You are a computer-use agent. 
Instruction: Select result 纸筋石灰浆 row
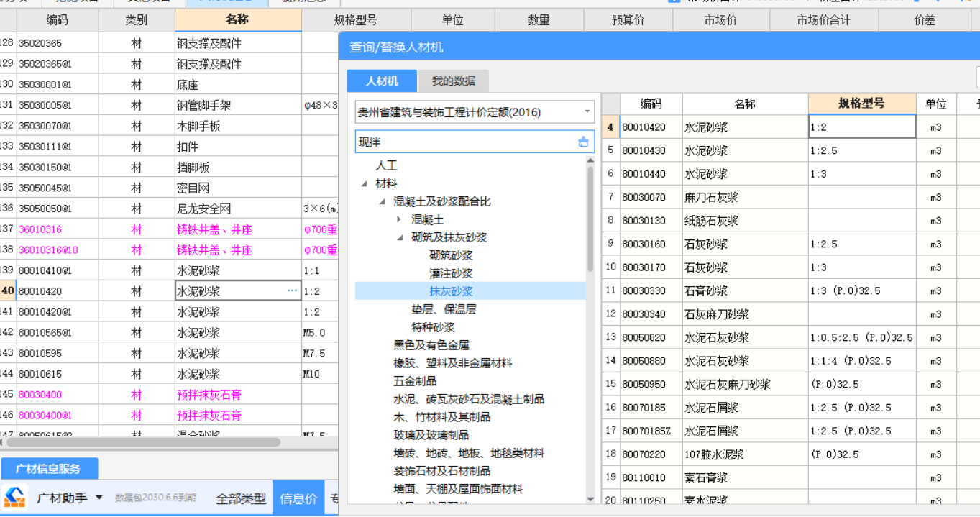790,221
